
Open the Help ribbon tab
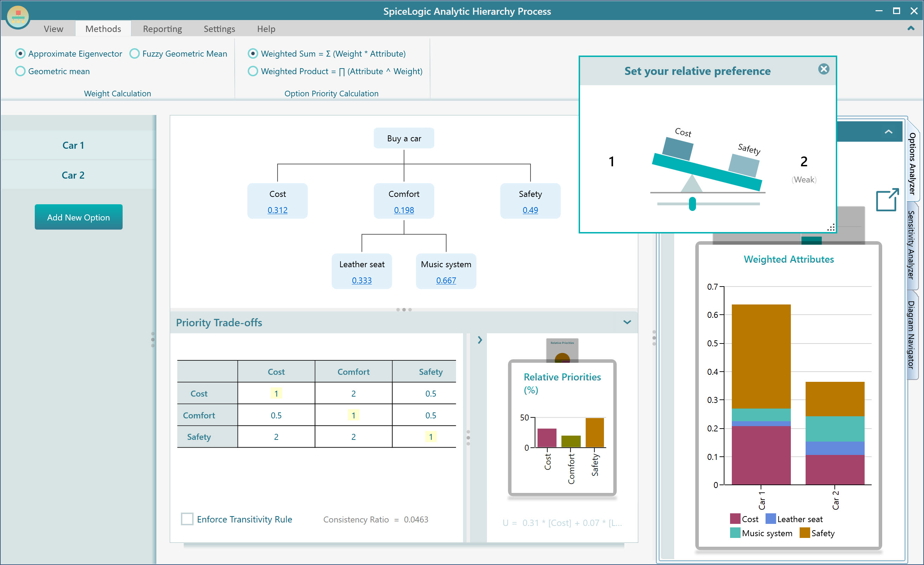pos(266,29)
